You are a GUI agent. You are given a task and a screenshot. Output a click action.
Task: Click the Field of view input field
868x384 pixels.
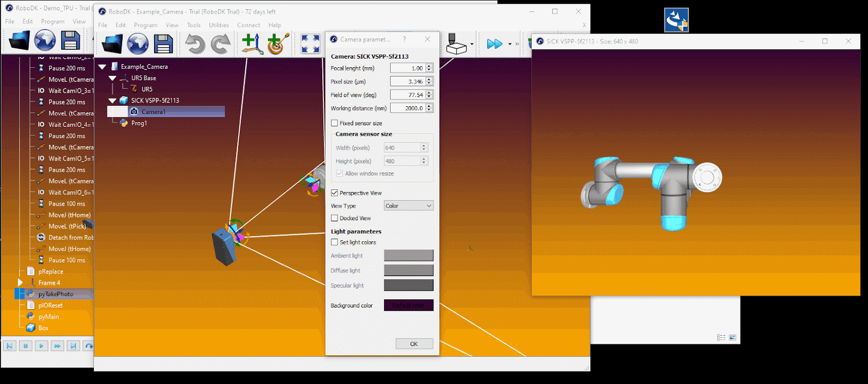point(407,95)
